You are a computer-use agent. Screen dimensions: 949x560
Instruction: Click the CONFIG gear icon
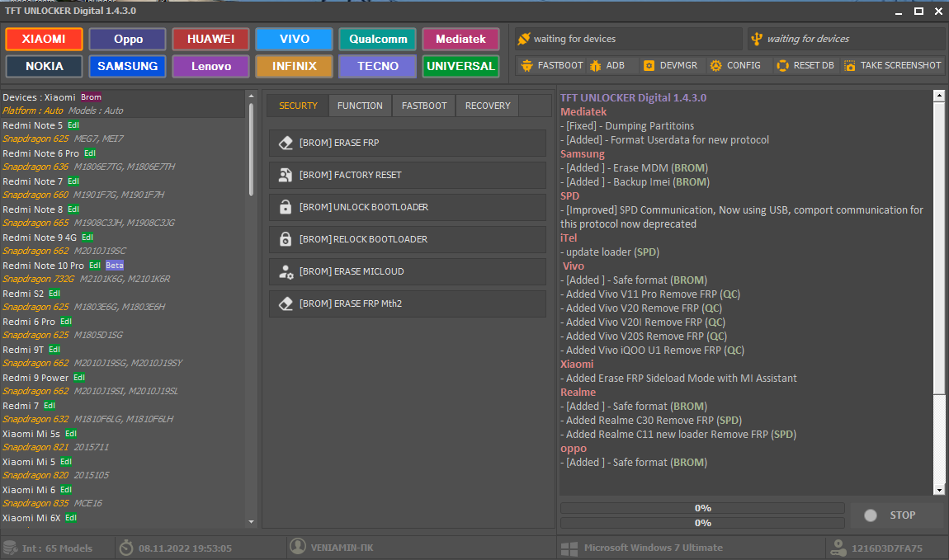point(716,65)
